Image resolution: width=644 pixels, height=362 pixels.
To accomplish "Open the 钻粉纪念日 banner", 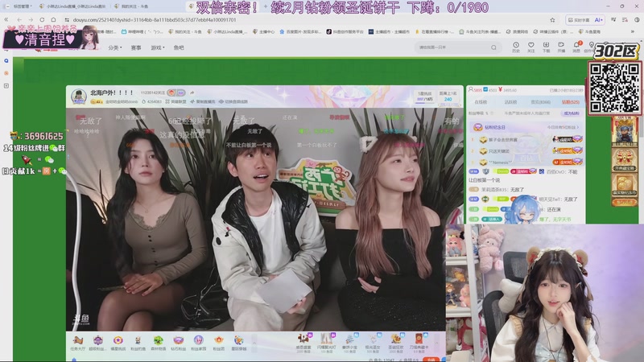I will (526, 127).
